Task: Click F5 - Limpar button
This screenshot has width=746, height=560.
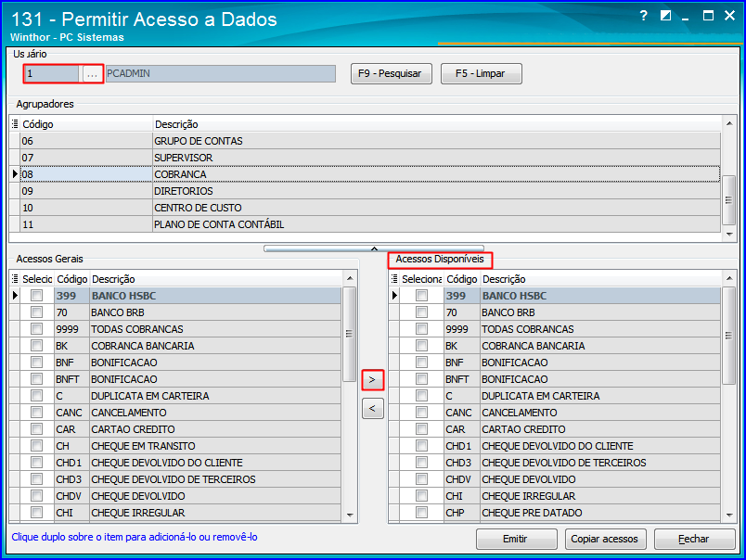Action: pyautogui.click(x=481, y=73)
